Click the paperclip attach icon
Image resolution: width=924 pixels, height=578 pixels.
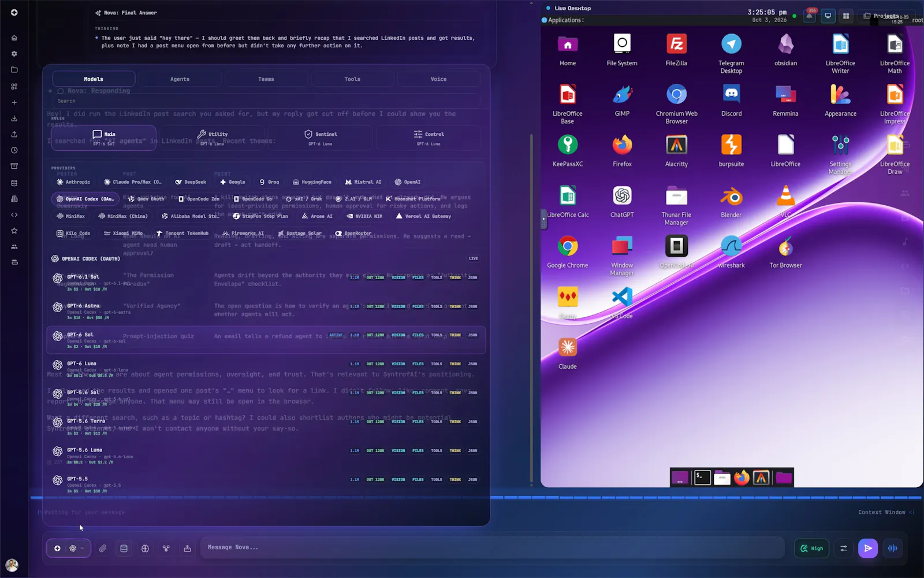pyautogui.click(x=103, y=549)
